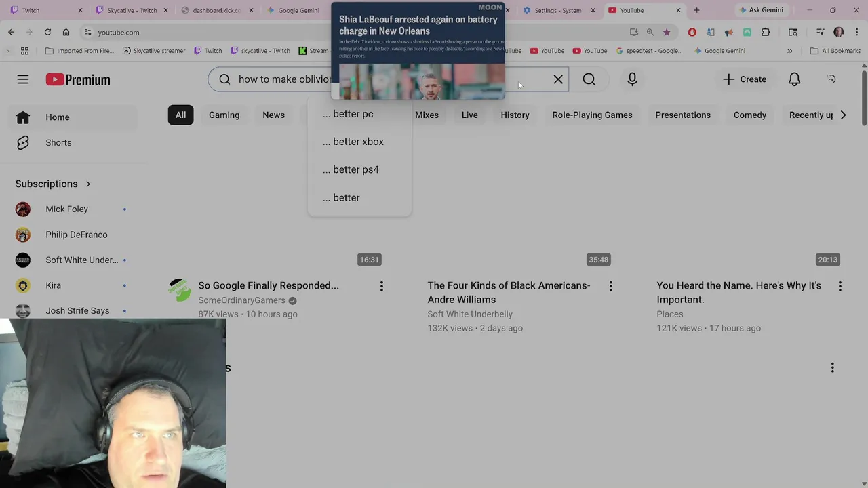Open the YouTube guide hamburger menu
This screenshot has width=868, height=488.
23,79
